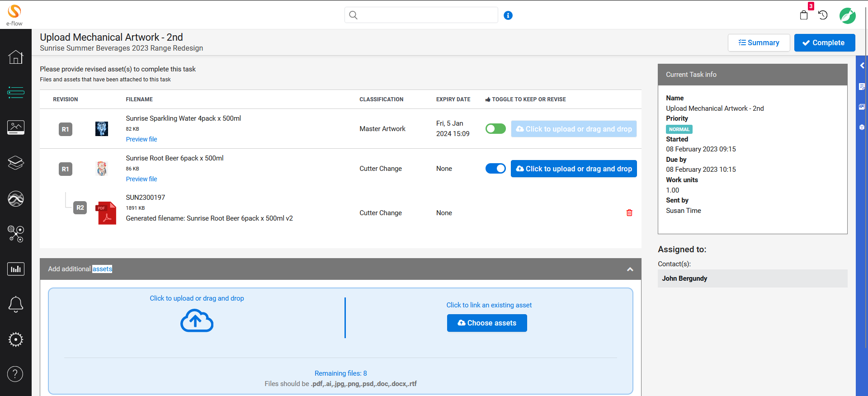868x396 pixels.
Task: Open notifications bell in sidebar
Action: tap(15, 304)
